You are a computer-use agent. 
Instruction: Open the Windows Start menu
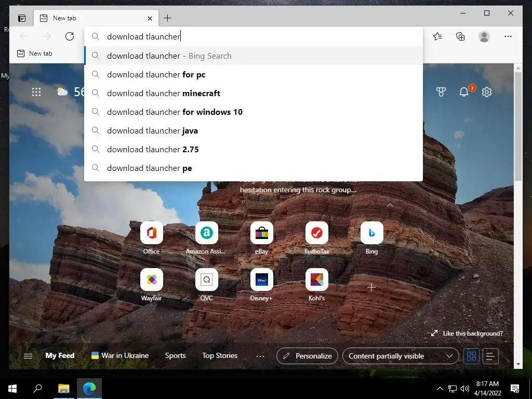click(x=12, y=388)
